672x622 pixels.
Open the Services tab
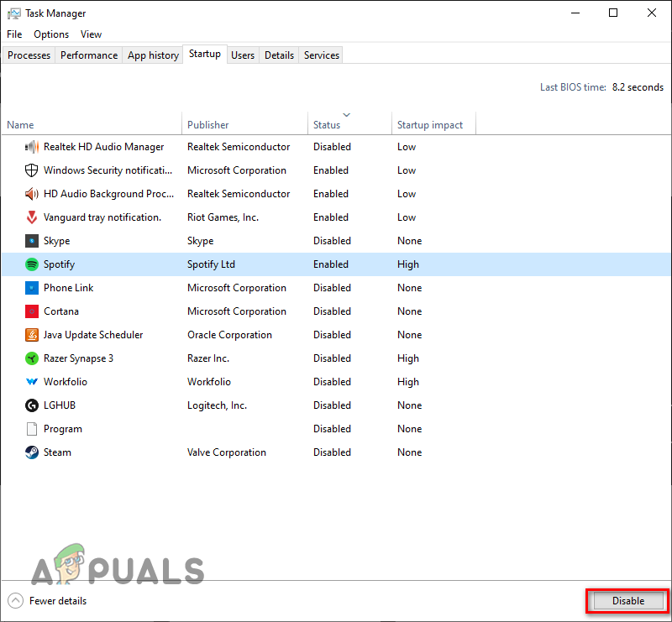(320, 55)
